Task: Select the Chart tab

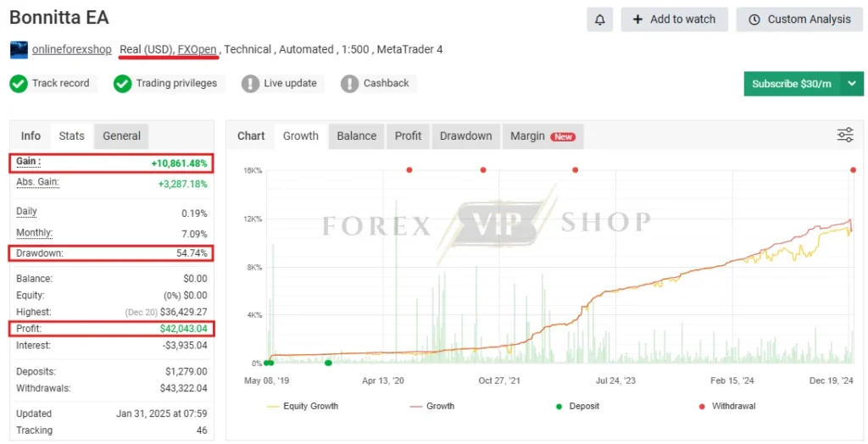Action: 251,136
